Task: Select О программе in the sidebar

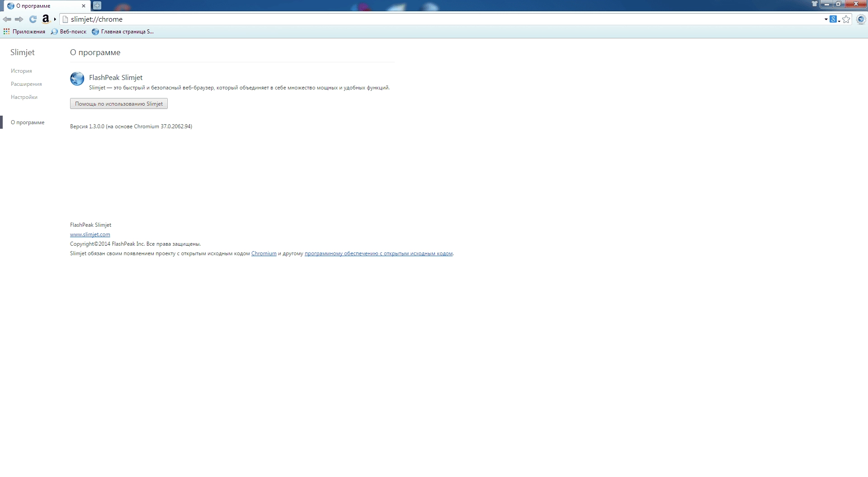Action: (28, 122)
